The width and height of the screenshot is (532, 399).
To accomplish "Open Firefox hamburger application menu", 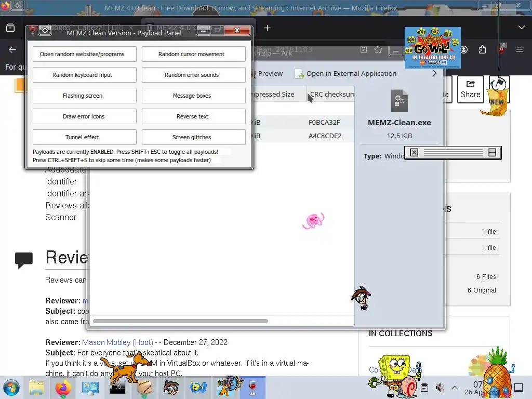I will tap(520, 49).
